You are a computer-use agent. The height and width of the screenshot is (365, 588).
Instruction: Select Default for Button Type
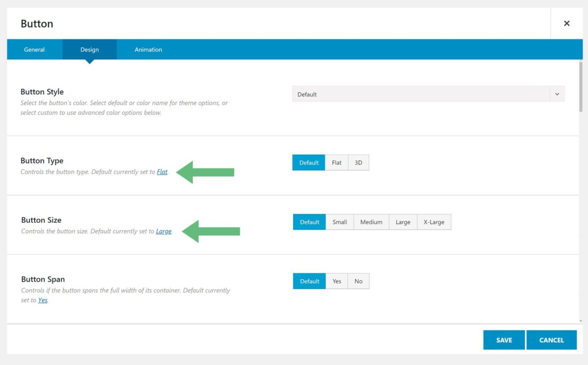[x=309, y=162]
